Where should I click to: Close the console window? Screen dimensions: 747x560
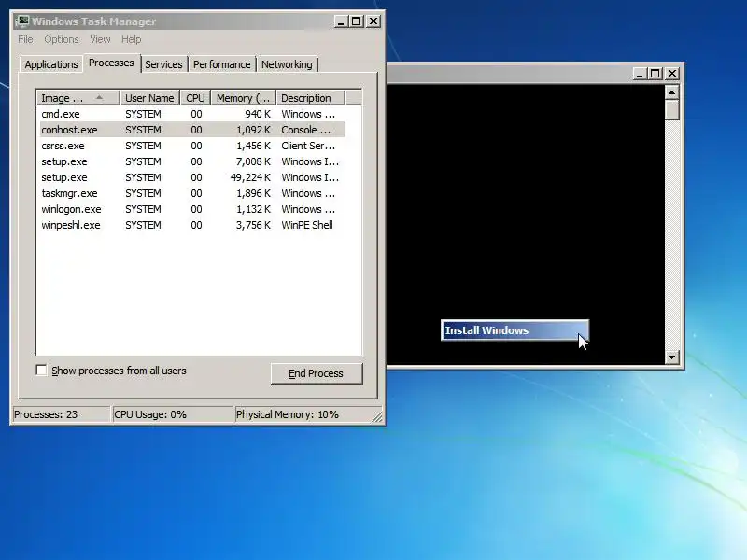(672, 74)
